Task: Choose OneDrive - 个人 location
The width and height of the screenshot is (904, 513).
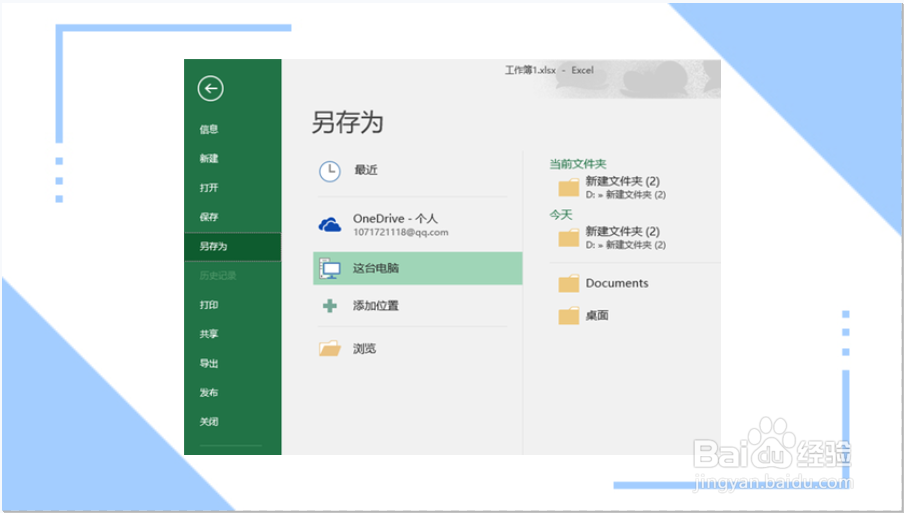Action: point(395,218)
